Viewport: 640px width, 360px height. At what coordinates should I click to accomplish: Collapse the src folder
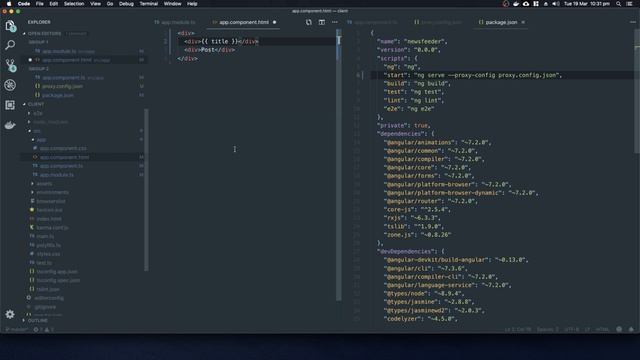point(37,131)
